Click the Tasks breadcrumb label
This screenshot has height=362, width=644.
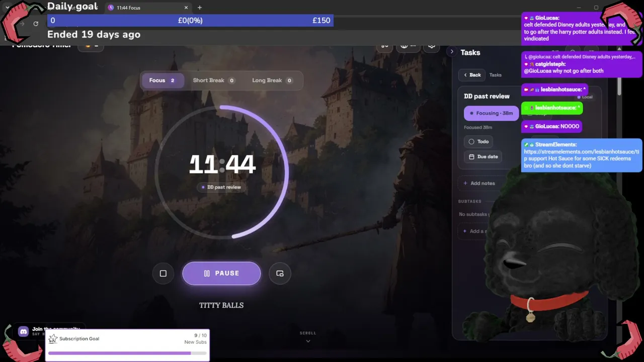496,75
